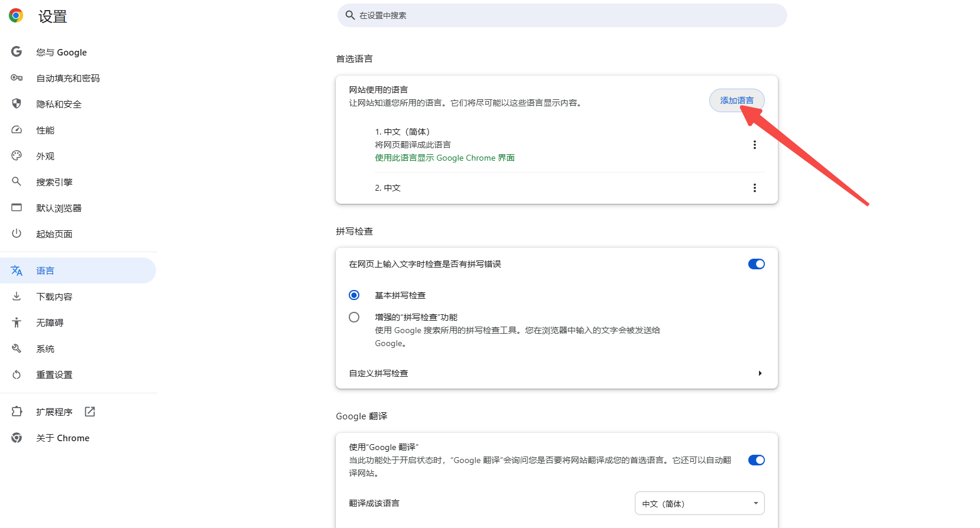Screen dimensions: 980x528
Task: Open 默认浏览器 settings
Action: [59, 208]
